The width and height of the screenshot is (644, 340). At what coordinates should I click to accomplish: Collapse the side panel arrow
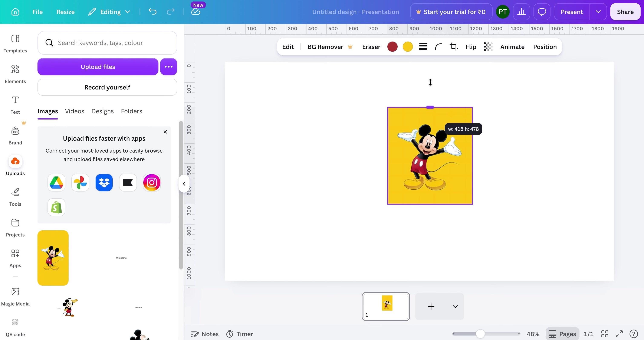tap(184, 184)
